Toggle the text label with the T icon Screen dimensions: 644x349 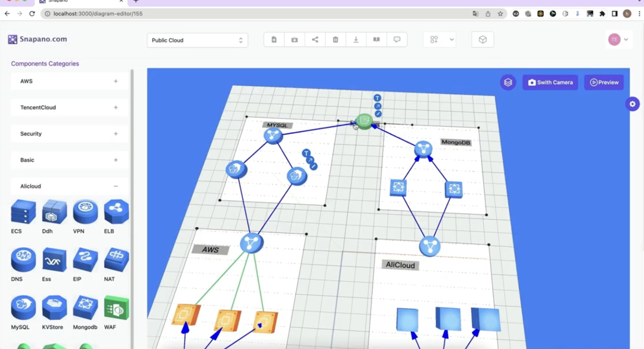coord(377,98)
